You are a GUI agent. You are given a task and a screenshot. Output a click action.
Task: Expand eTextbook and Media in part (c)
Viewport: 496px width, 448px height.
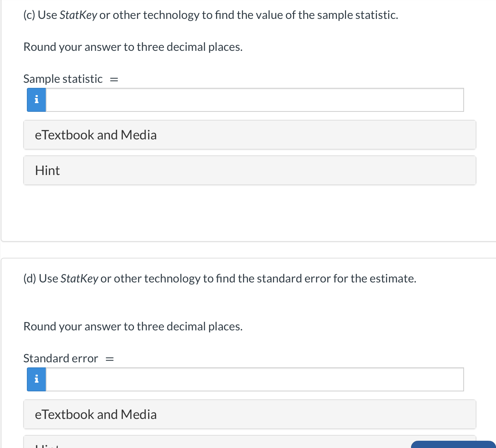tap(250, 135)
